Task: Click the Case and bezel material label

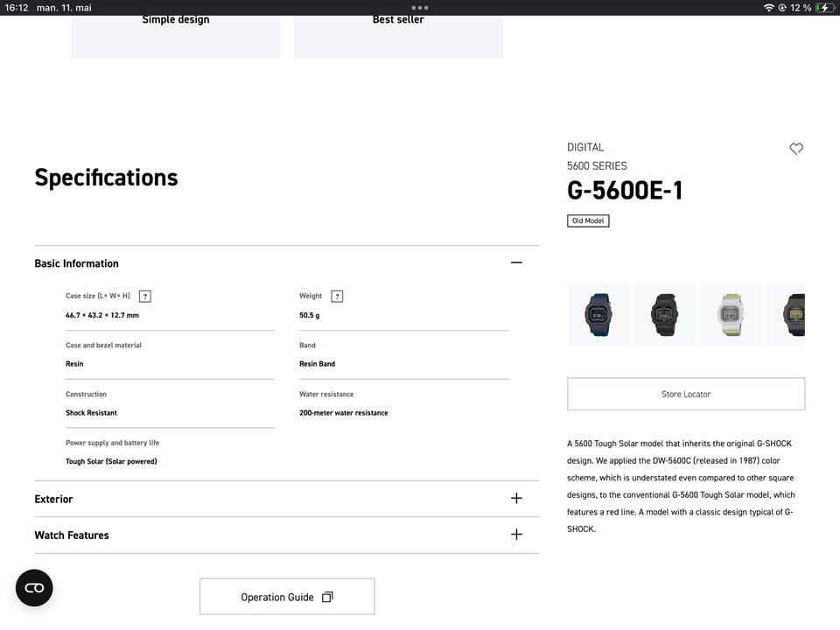Action: (103, 345)
